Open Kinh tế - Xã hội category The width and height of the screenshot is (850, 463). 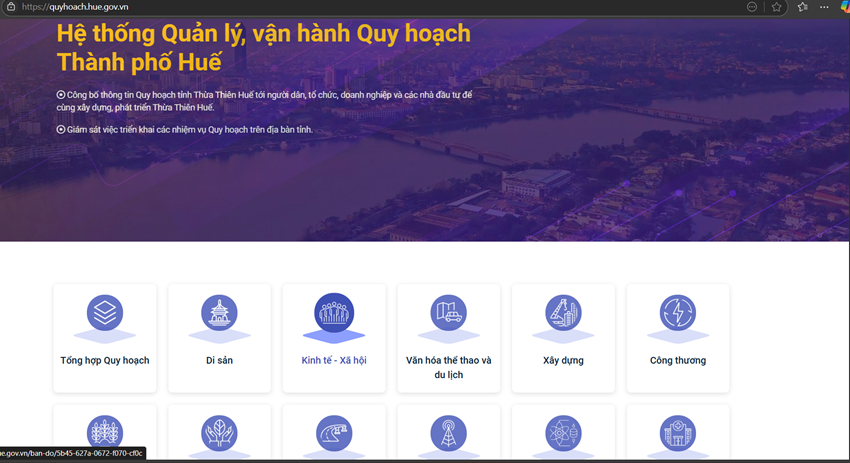click(x=334, y=361)
